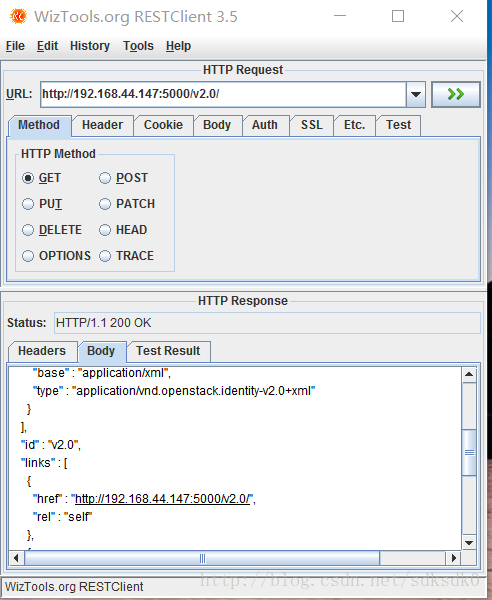Click the RESTClient app logo icon
Screen dimensions: 492x600
pos(18,16)
